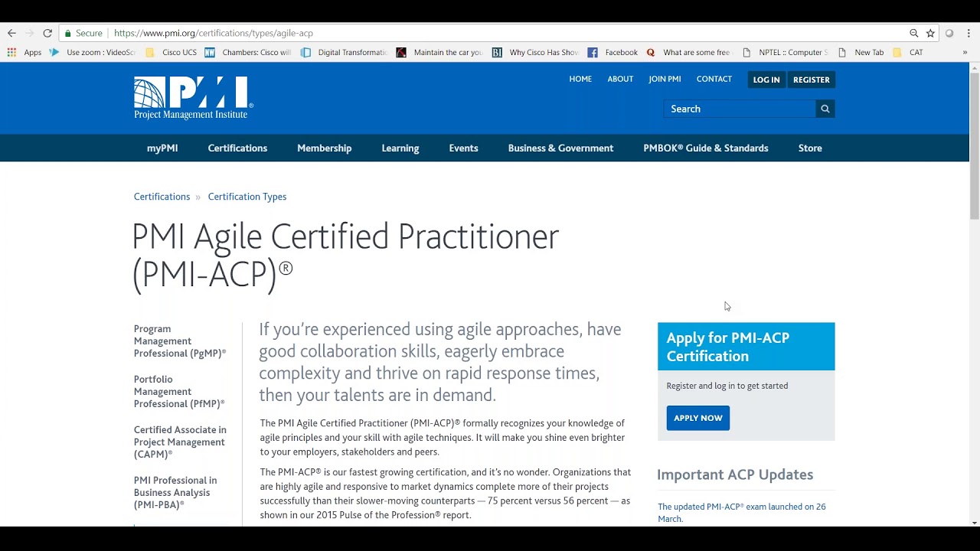Open PMBOK Guide & Standards menu
The width and height of the screenshot is (980, 551).
(706, 148)
